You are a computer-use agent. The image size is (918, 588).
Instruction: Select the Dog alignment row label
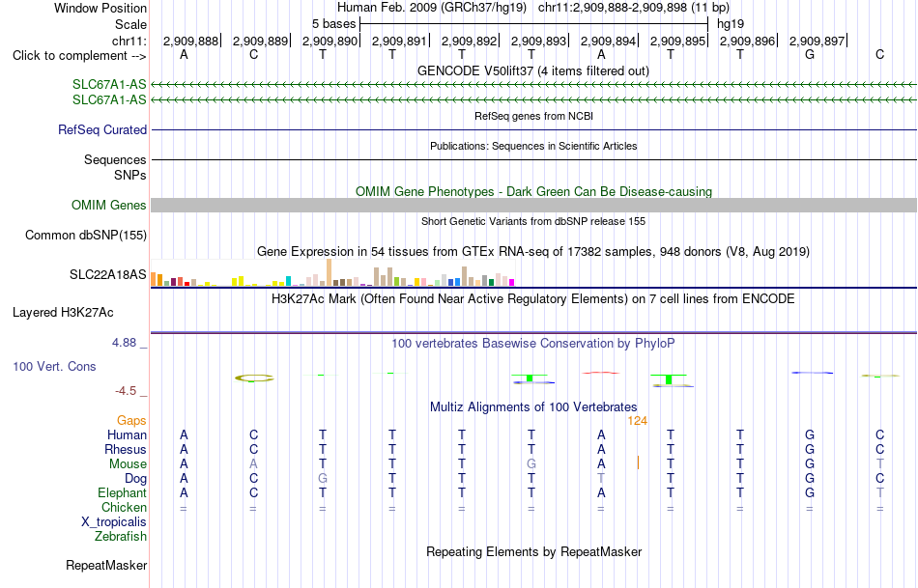[135, 479]
